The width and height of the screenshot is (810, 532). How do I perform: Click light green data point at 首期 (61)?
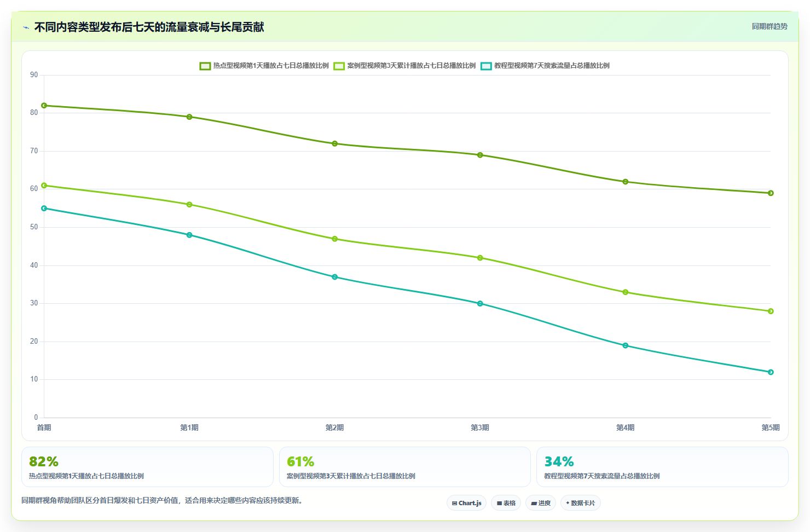tap(44, 186)
